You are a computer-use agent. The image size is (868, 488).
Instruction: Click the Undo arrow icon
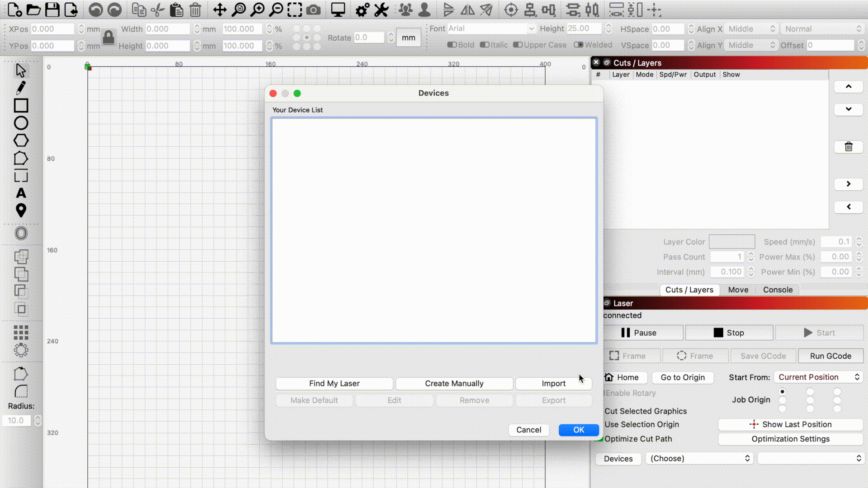[x=95, y=9]
